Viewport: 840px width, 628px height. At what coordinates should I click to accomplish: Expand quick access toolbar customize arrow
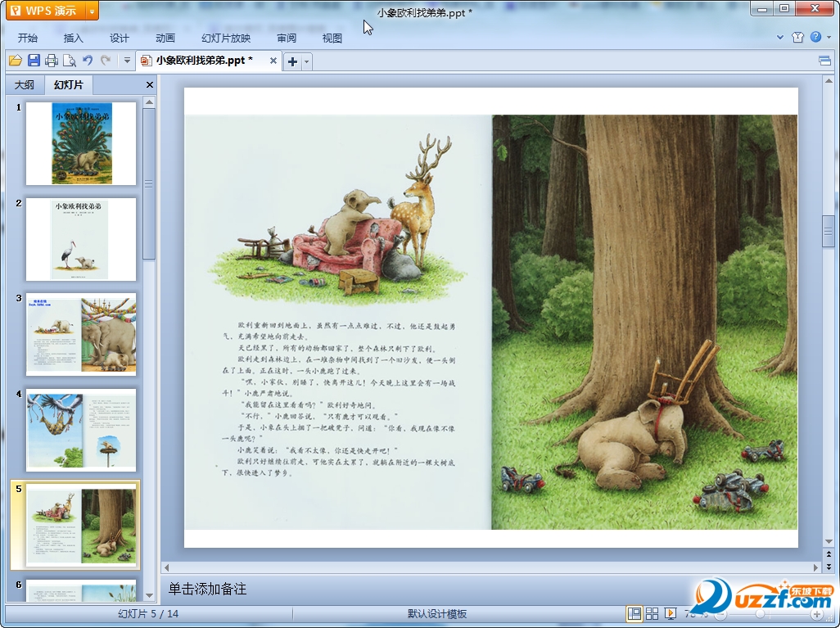(x=127, y=61)
